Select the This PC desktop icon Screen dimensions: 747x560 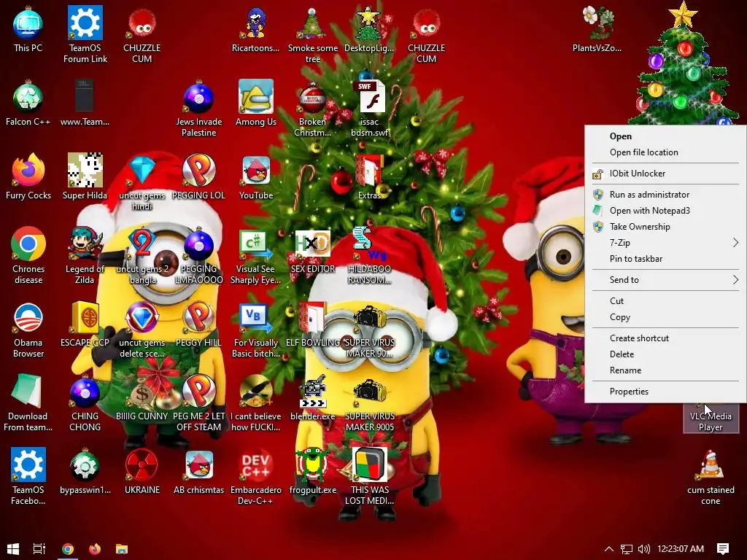[28, 29]
